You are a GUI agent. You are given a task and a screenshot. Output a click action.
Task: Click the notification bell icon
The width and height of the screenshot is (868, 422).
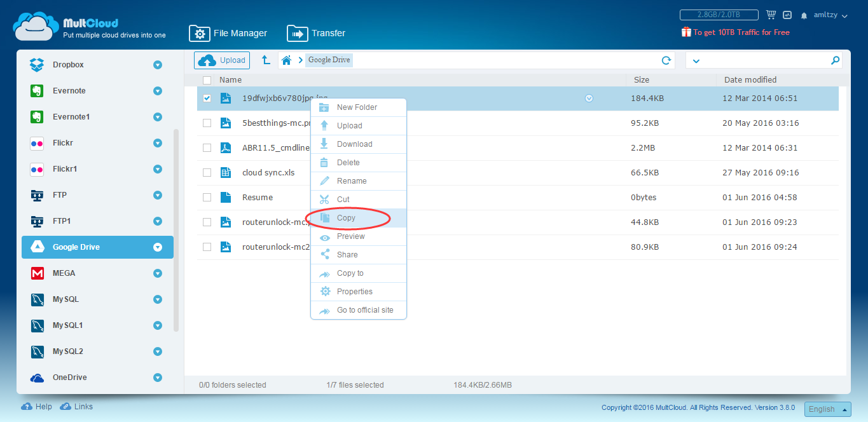tap(804, 15)
